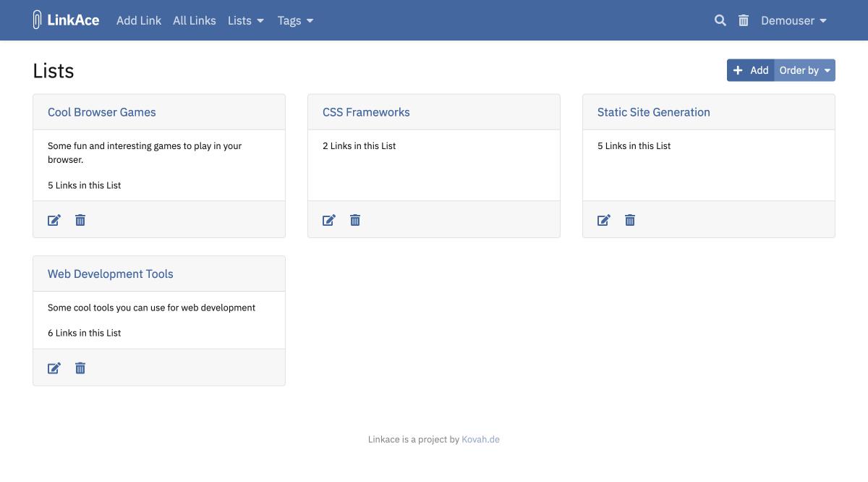
Task: Open the CSS Frameworks list
Action: pos(367,112)
